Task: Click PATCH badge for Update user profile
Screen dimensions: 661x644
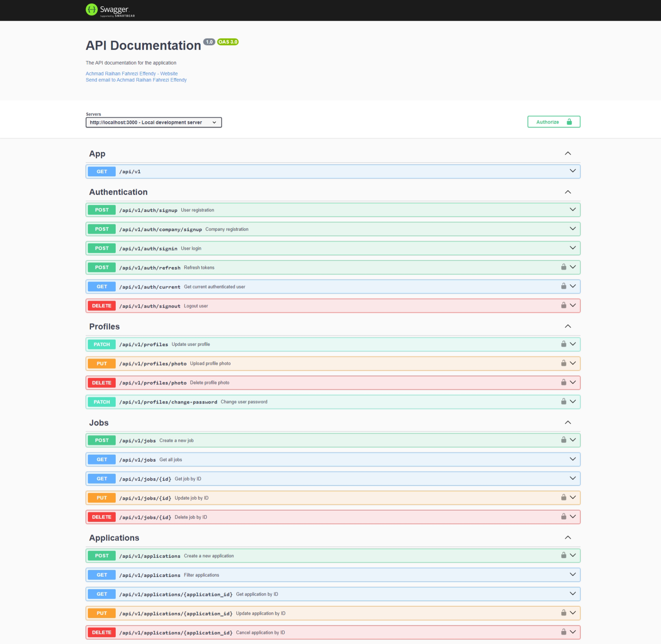Action: 102,345
